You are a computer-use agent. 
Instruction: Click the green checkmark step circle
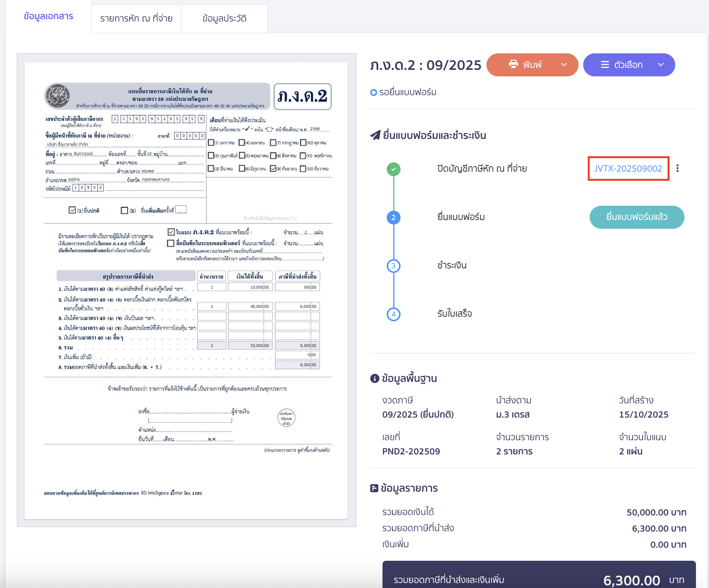(x=393, y=169)
